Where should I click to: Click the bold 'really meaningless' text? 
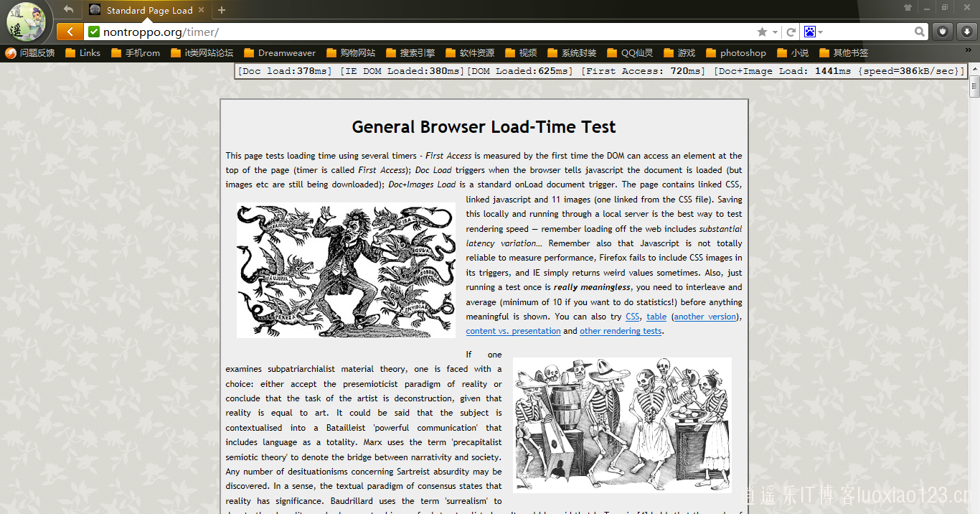pyautogui.click(x=592, y=287)
